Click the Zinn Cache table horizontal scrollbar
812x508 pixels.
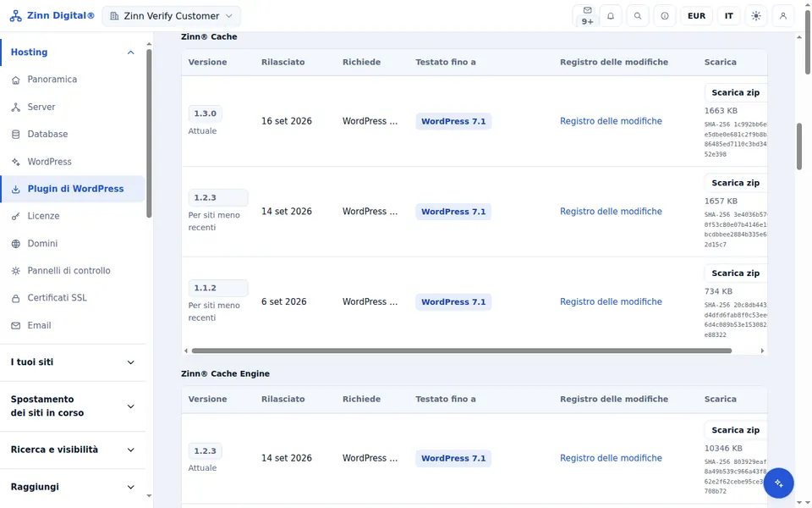point(462,351)
